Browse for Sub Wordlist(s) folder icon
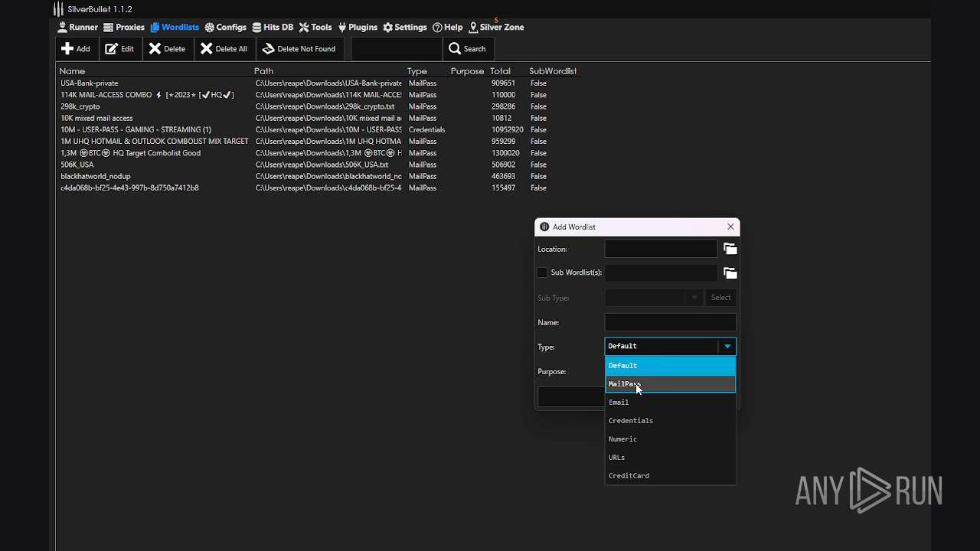The height and width of the screenshot is (551, 980). [x=730, y=273]
